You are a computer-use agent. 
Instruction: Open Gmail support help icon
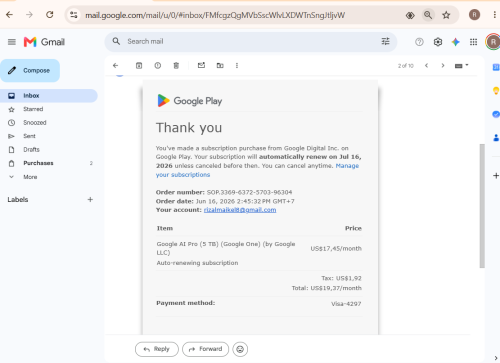click(x=419, y=42)
